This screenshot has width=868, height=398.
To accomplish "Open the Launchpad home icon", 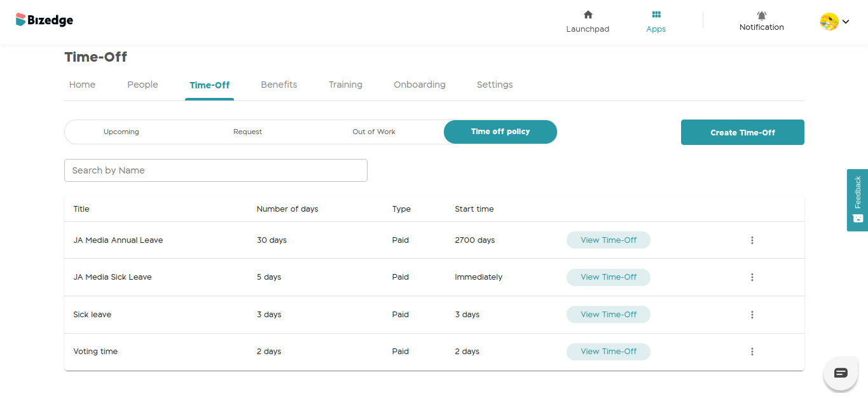I will (588, 15).
